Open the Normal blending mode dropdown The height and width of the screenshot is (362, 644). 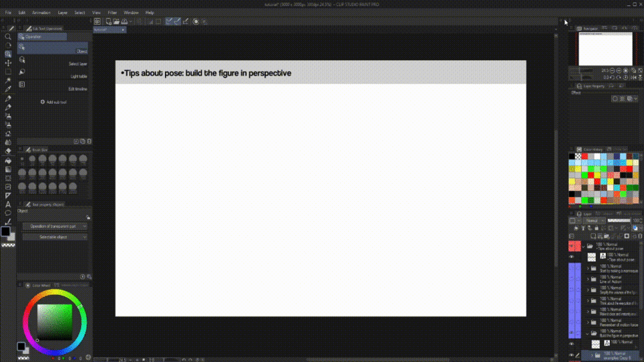pos(594,221)
